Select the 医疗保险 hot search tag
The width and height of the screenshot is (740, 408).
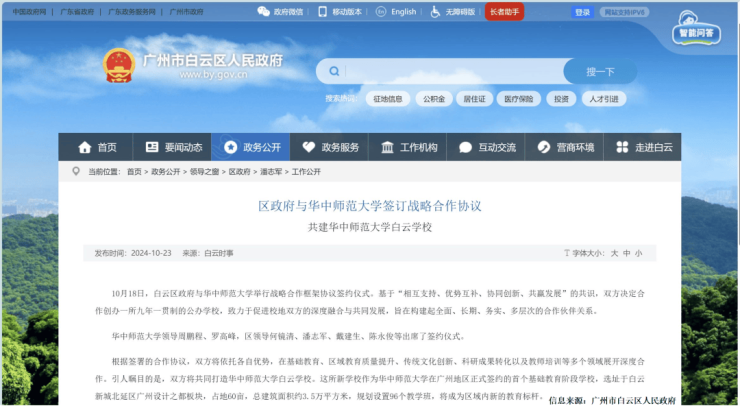tap(519, 99)
